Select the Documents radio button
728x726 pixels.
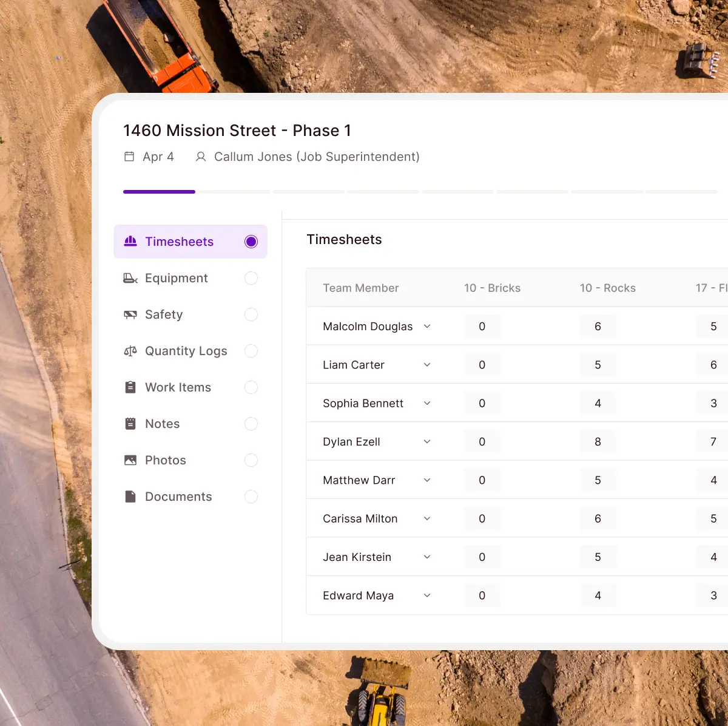(251, 497)
